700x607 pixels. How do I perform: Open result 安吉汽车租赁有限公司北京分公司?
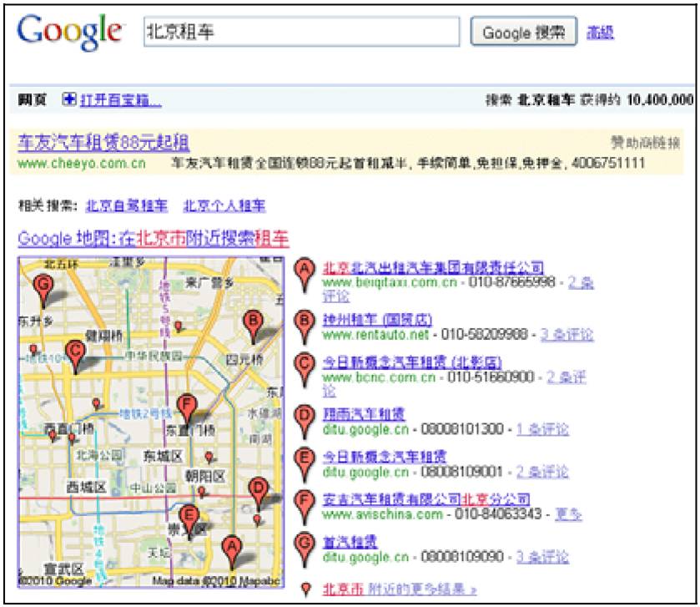point(426,499)
